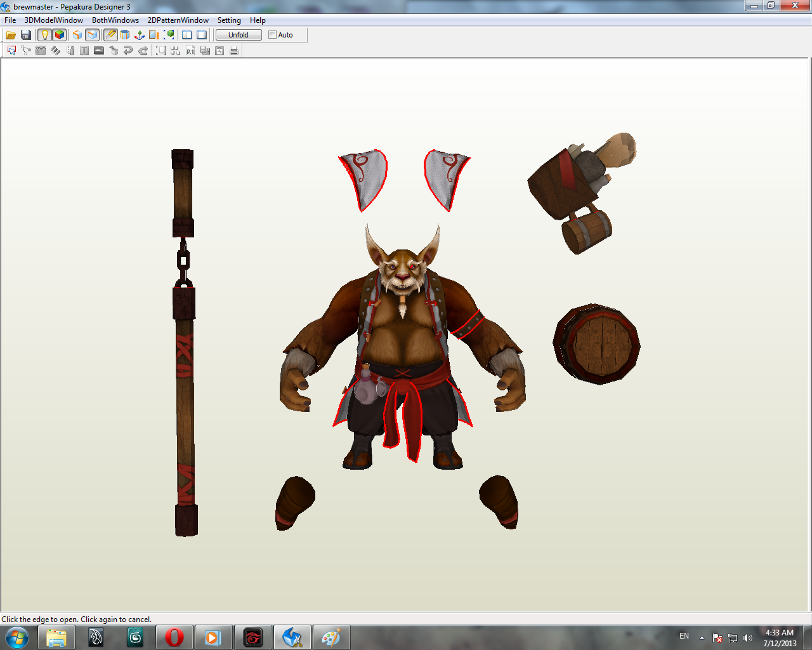Click the Brewmaster character body model
This screenshot has width=812, height=650.
[x=402, y=346]
